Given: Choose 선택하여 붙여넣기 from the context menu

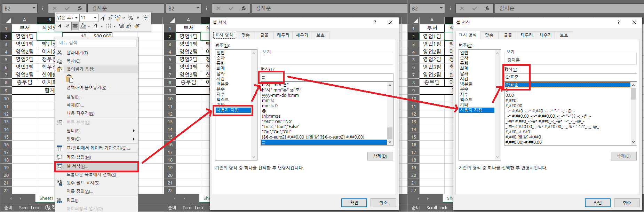Looking at the screenshot, I should (x=97, y=88).
